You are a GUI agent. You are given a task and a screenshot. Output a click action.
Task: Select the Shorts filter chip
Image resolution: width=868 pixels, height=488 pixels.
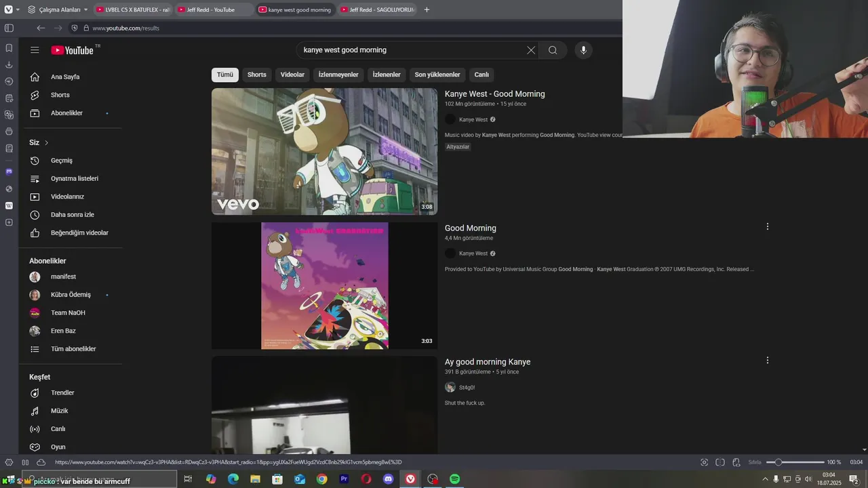coord(257,75)
